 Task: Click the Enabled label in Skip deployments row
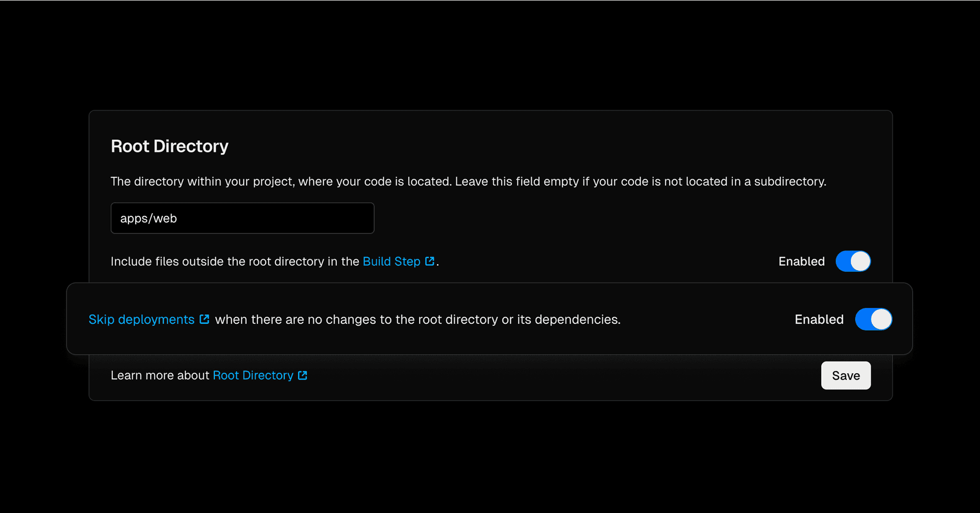coord(819,320)
